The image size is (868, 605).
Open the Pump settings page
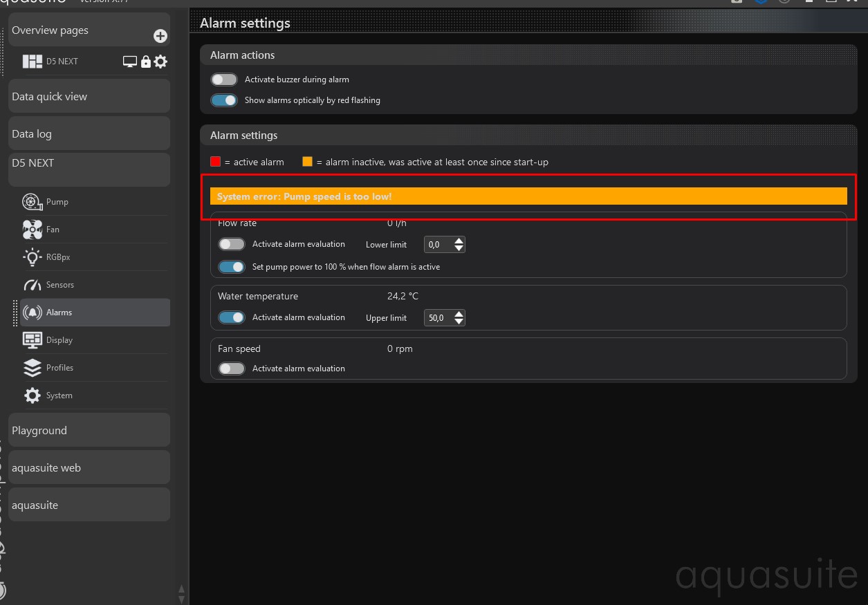pos(95,202)
